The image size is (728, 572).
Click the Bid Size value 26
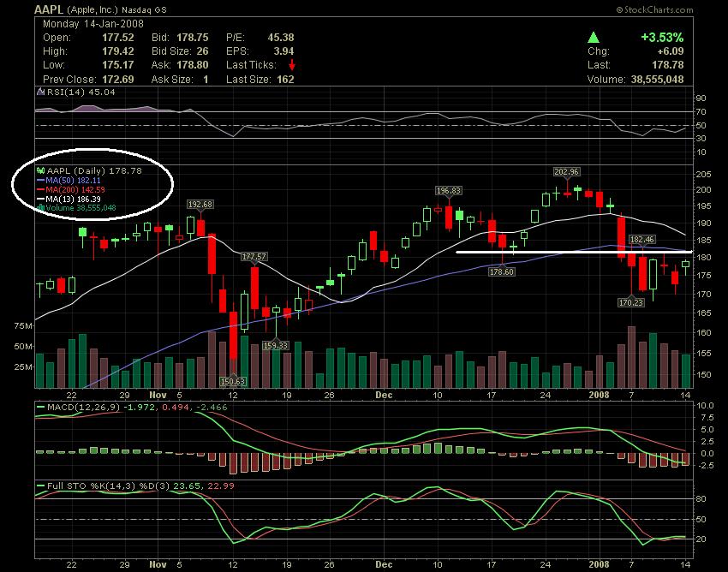(202, 51)
